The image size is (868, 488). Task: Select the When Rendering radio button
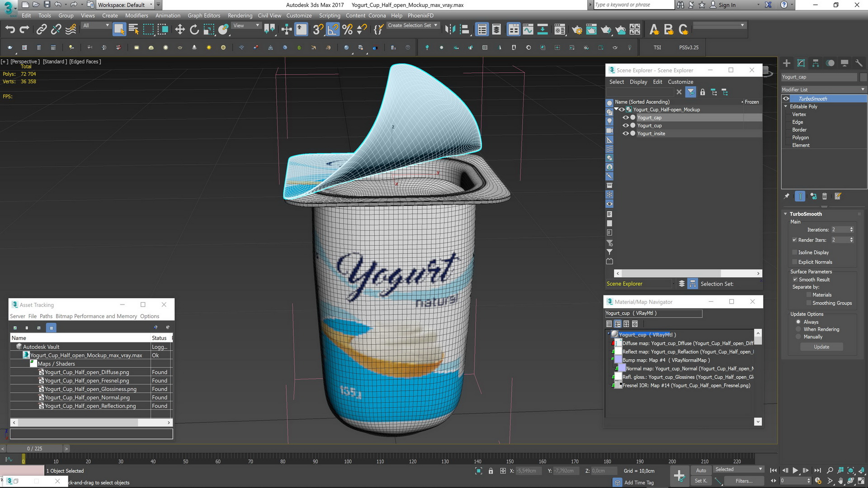coord(798,329)
